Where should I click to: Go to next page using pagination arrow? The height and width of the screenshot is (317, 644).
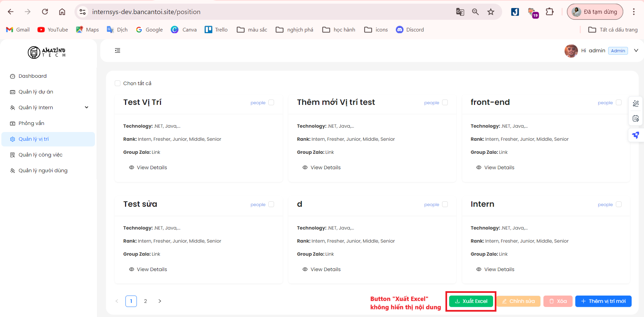point(160,301)
